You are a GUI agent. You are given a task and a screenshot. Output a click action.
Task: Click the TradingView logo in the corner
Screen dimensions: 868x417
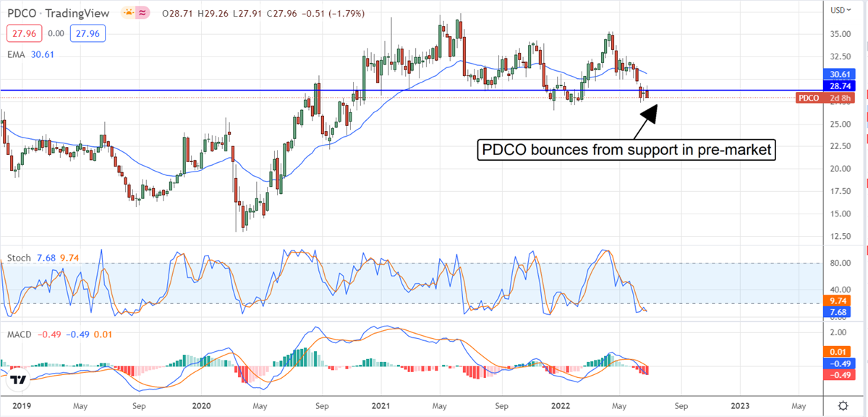pyautogui.click(x=19, y=379)
